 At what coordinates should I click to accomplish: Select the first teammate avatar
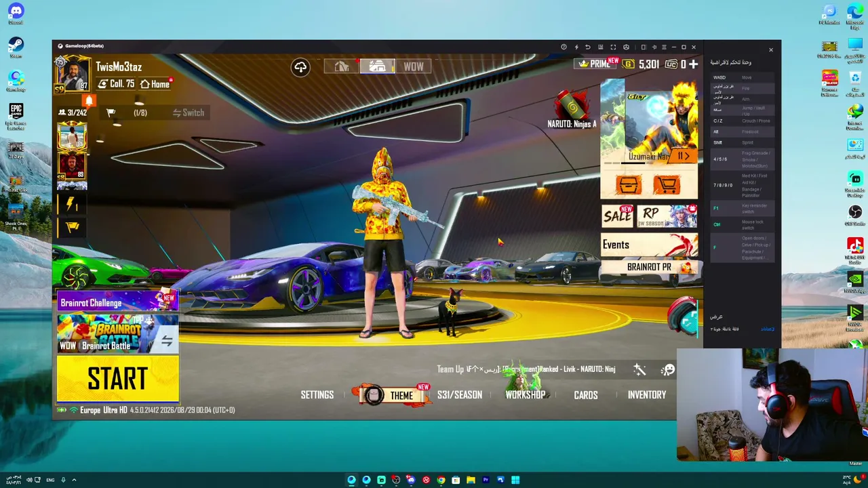72,136
